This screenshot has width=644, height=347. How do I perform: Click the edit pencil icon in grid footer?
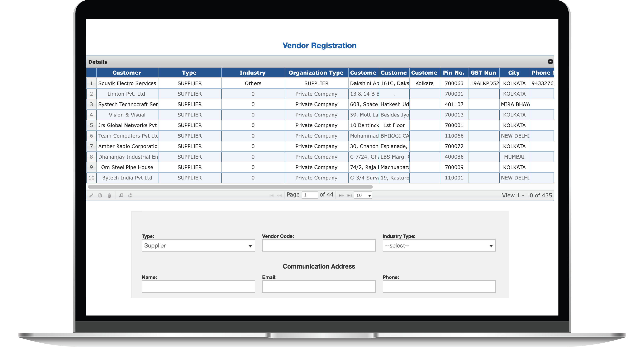91,196
